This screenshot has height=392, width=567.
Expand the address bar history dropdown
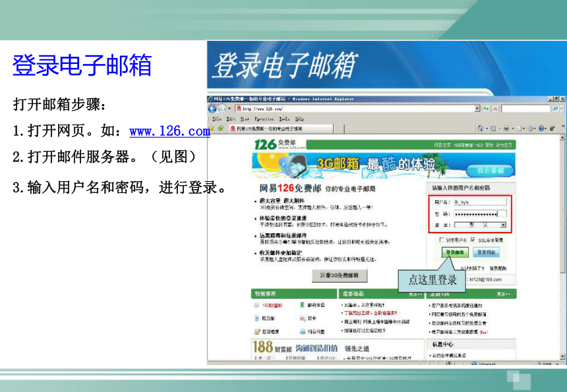pos(477,109)
